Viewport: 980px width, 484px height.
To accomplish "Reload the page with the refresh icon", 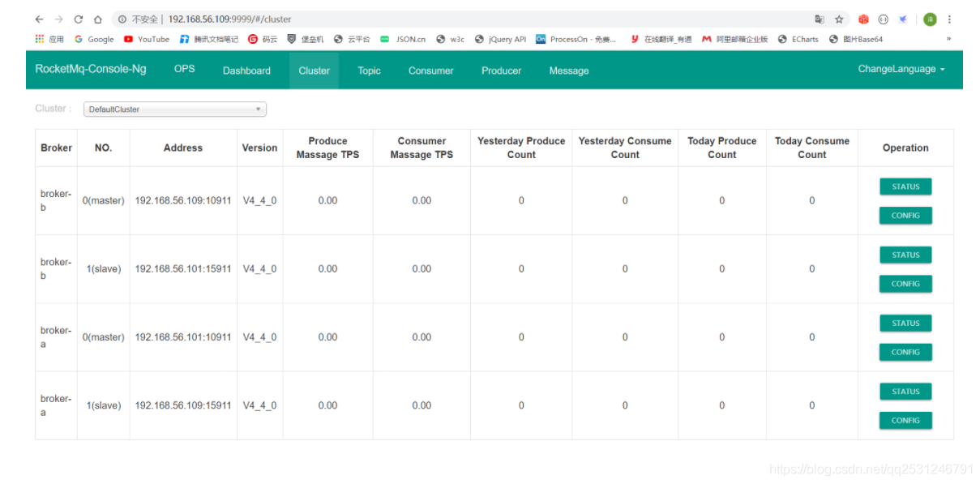I will (79, 19).
